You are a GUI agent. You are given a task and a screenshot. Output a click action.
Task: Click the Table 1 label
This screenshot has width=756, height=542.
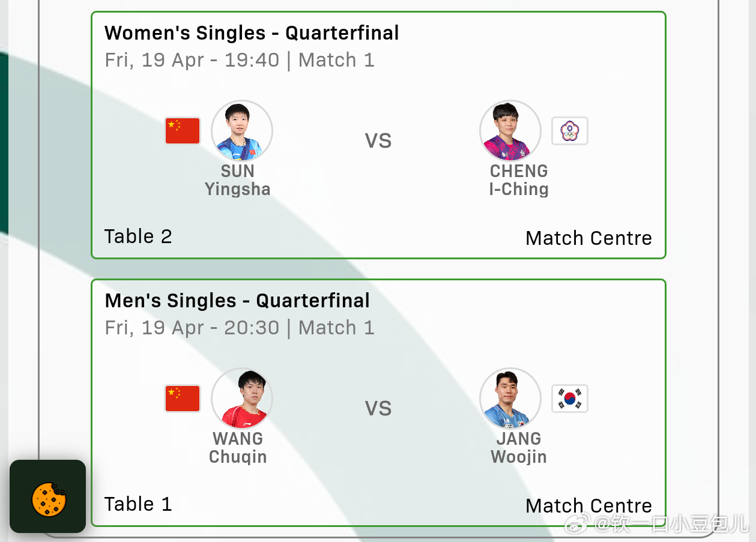tap(138, 504)
